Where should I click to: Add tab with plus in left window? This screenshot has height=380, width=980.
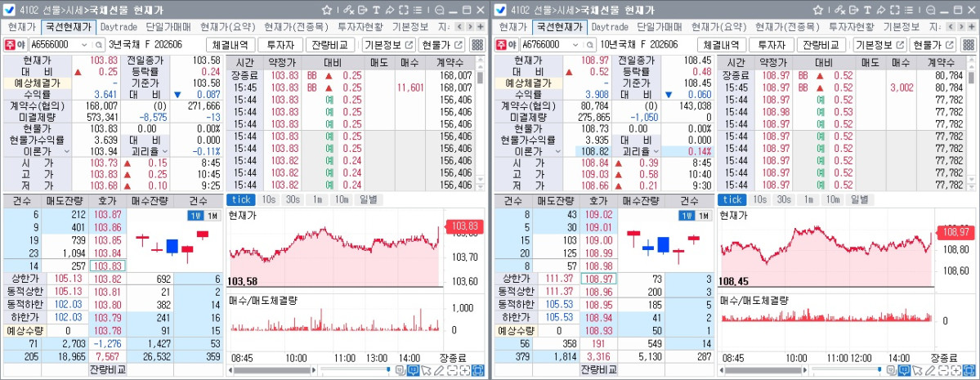pyautogui.click(x=480, y=27)
